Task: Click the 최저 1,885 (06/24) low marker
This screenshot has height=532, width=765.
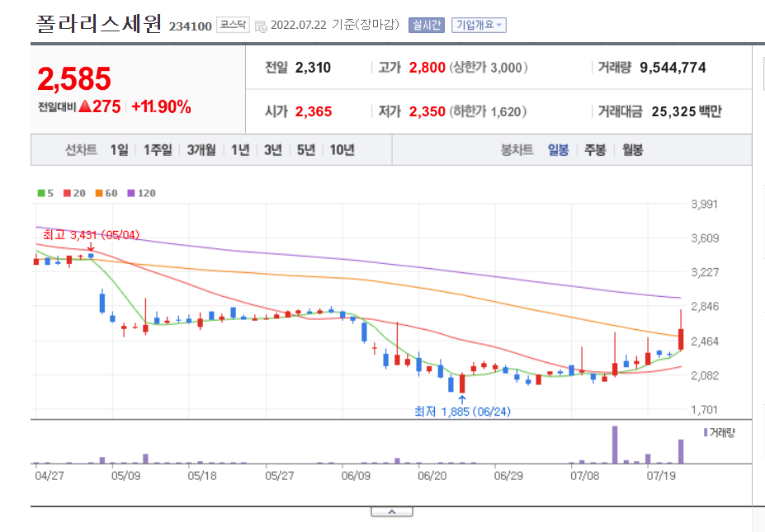Action: (462, 412)
